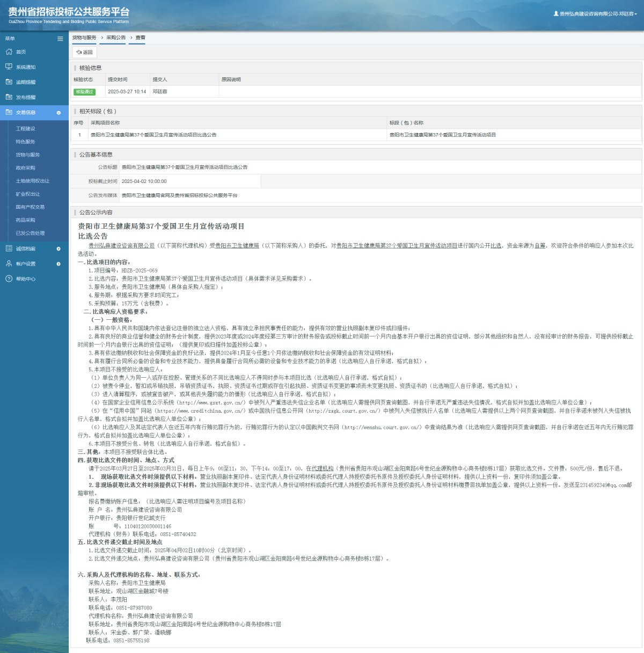Click the green 核验通过 status badge
Image resolution: width=644 pixels, height=653 pixels.
pos(84,92)
